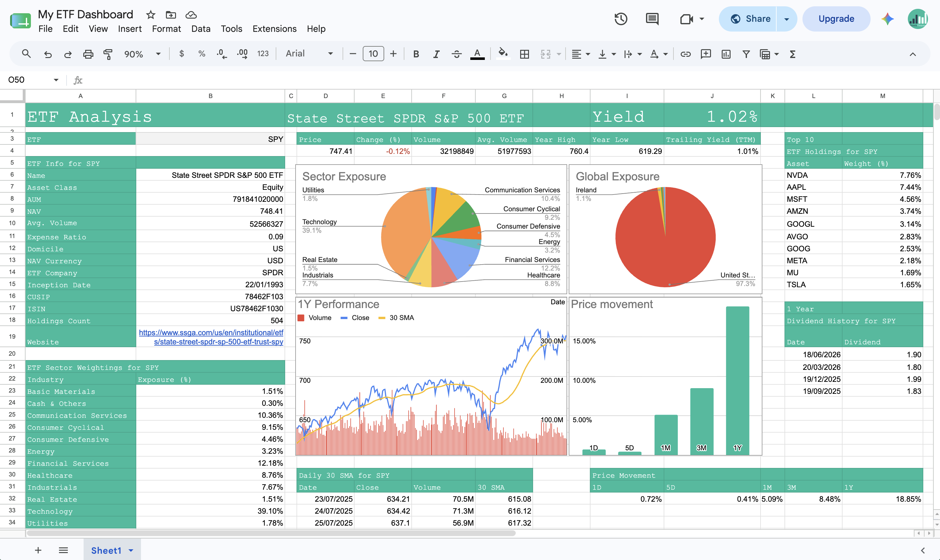Format as percent

coord(202,54)
